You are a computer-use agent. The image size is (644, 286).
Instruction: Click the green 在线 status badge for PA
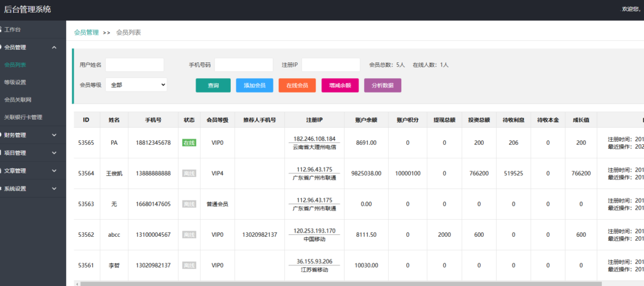click(x=189, y=143)
